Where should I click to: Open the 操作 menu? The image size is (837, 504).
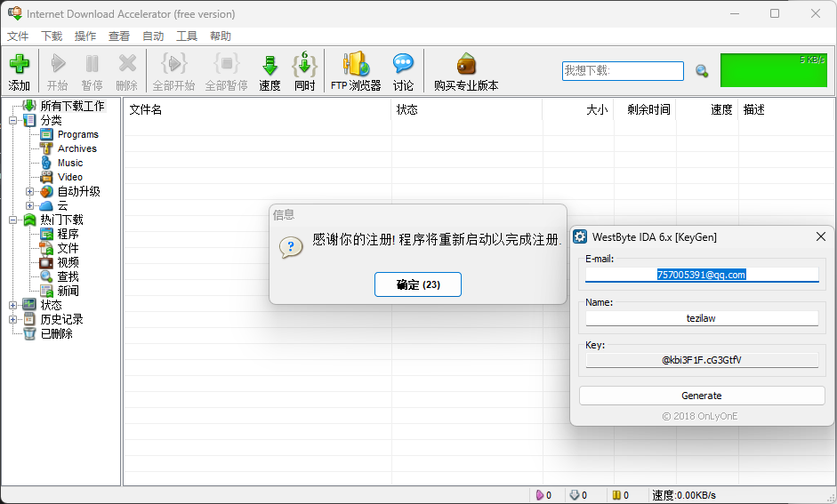click(x=85, y=36)
